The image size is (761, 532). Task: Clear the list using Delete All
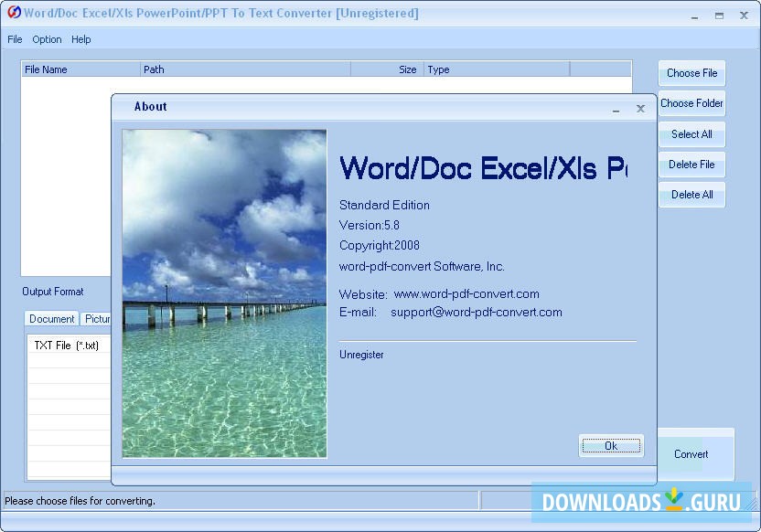[x=691, y=195]
